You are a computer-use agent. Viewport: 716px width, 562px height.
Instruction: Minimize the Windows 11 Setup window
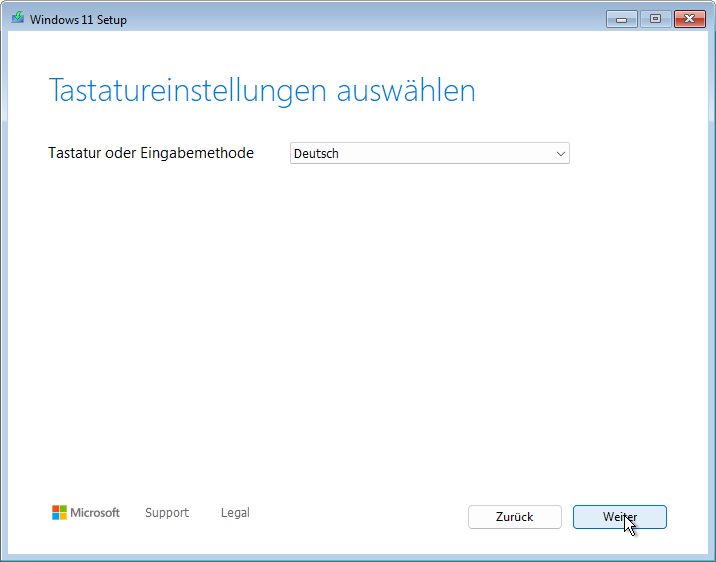[622, 19]
